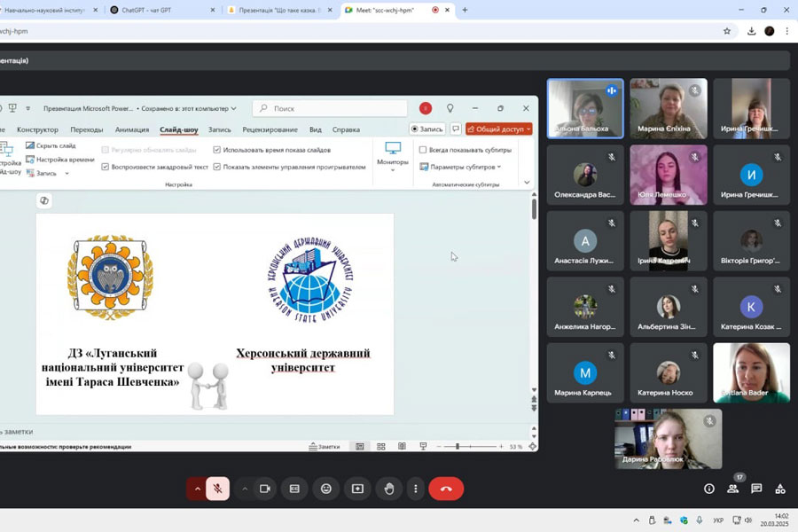The width and height of the screenshot is (798, 532).
Task: Expand the 'Параметры субтитров' dropdown
Action: [465, 167]
